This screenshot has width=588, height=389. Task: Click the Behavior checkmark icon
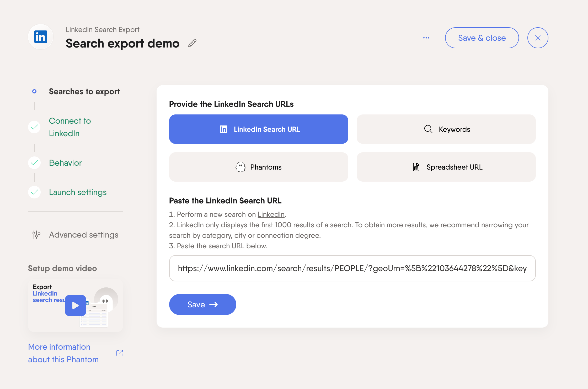click(x=34, y=163)
